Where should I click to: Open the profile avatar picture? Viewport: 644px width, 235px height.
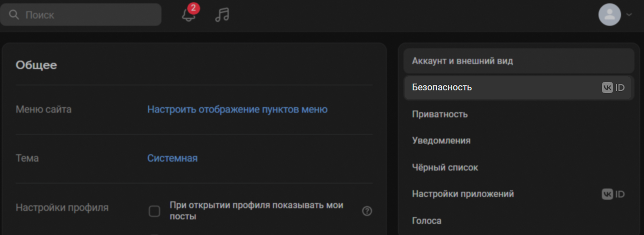pos(609,15)
